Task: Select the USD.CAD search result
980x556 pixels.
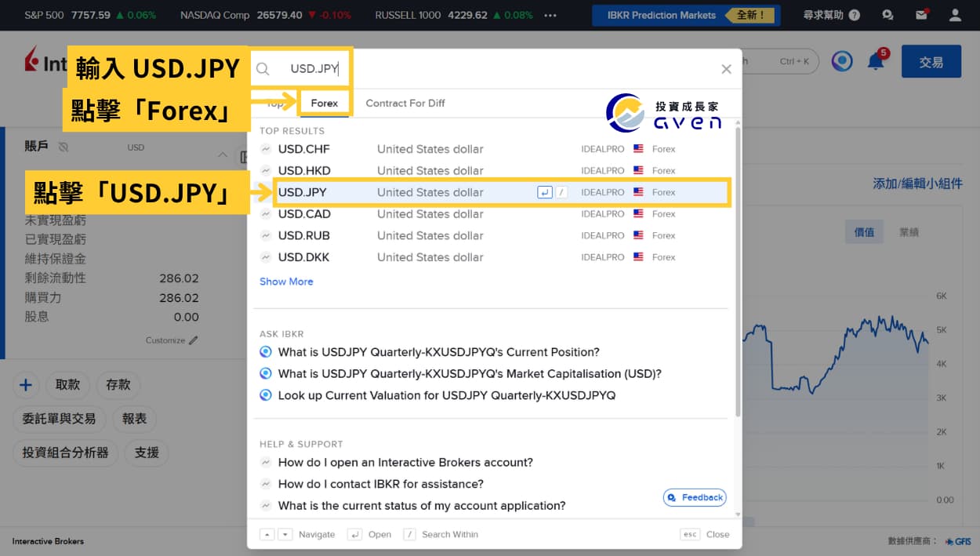Action: click(492, 214)
